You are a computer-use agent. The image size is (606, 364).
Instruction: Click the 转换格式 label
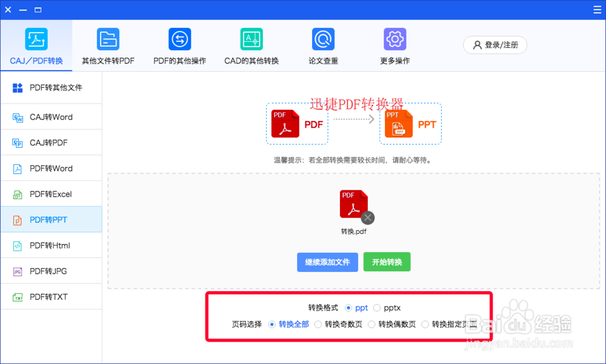pos(323,308)
